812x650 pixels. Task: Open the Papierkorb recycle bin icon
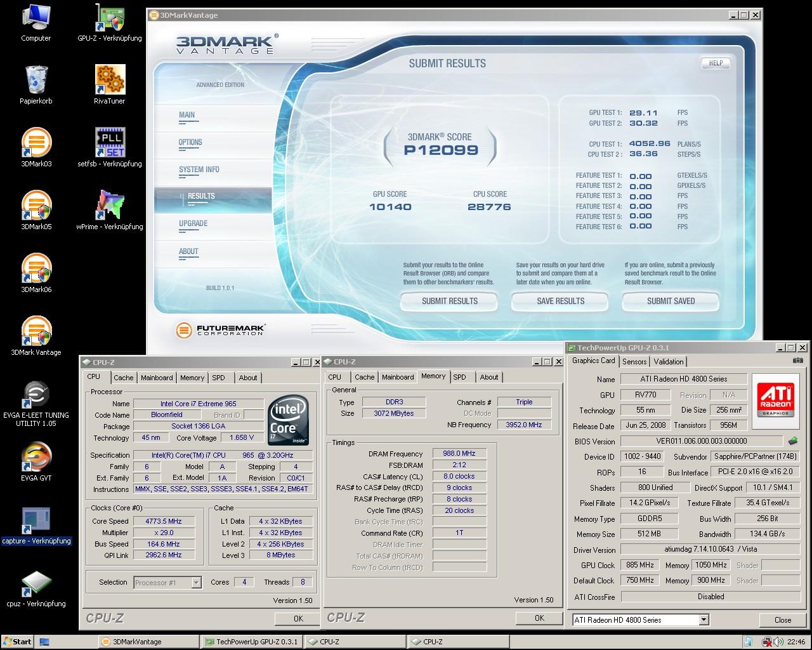click(x=36, y=85)
